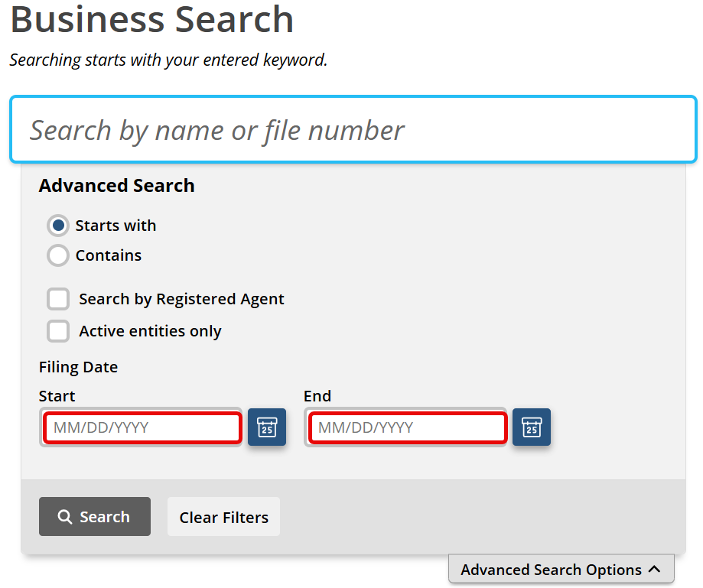Open the Start date calendar picker
Viewport: 703px width, 588px height.
point(267,427)
